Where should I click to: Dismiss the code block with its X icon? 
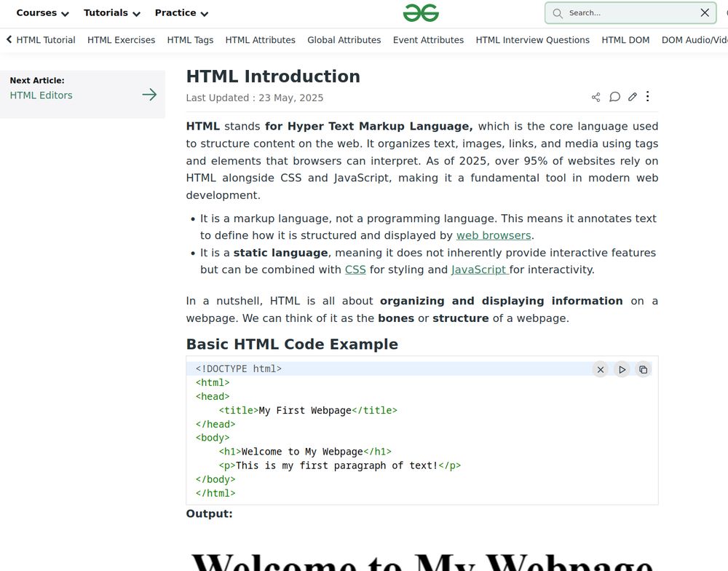[600, 369]
